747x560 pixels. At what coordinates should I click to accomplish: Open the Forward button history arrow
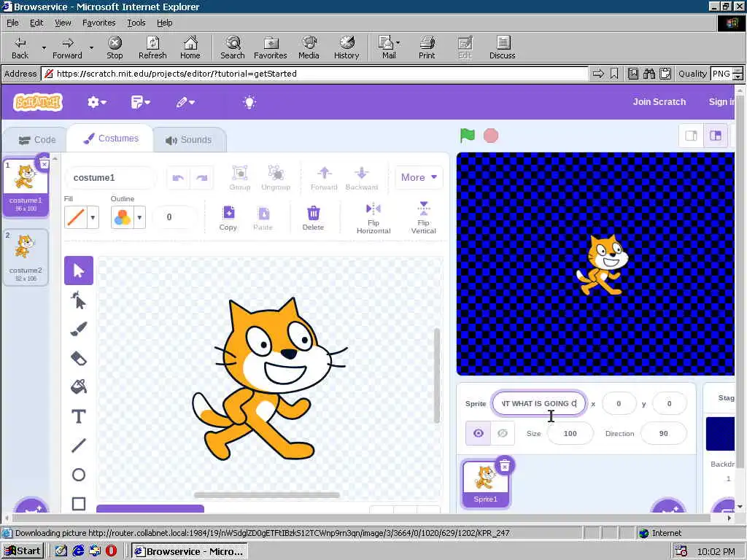click(91, 47)
